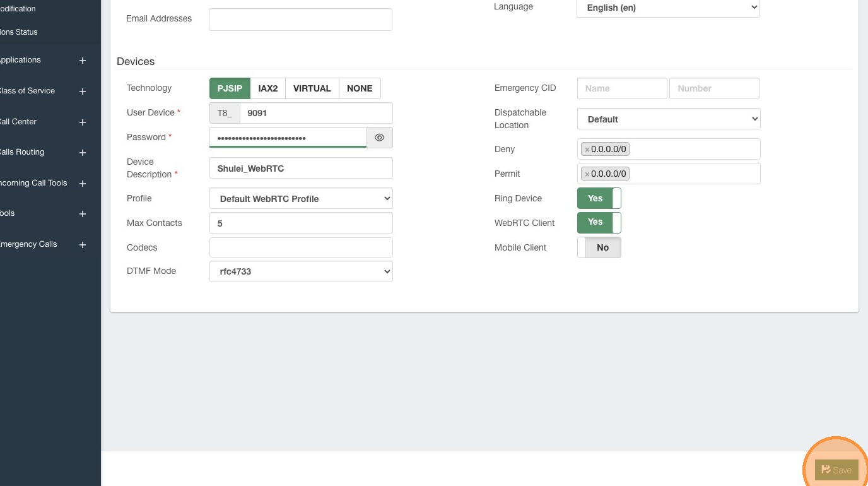Click the Max Contacts input field

click(301, 223)
